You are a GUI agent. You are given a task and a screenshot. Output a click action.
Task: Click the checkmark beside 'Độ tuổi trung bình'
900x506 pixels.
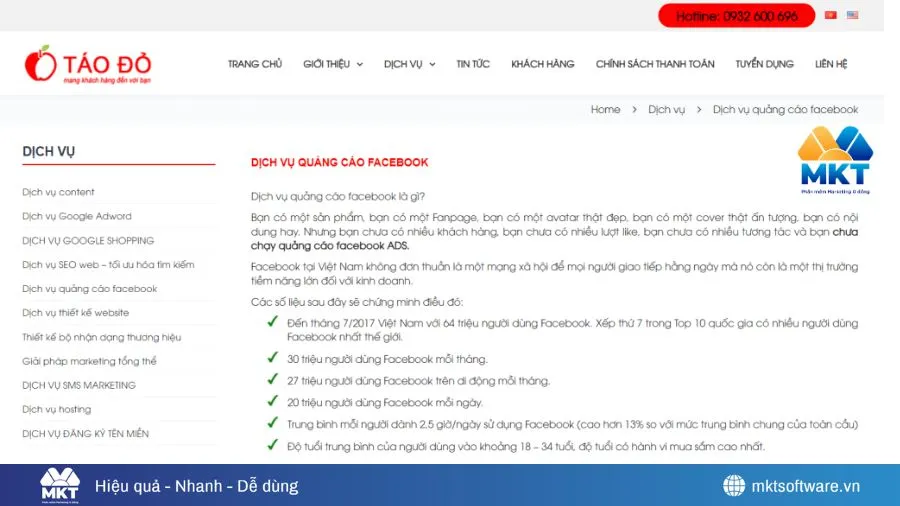click(x=273, y=445)
